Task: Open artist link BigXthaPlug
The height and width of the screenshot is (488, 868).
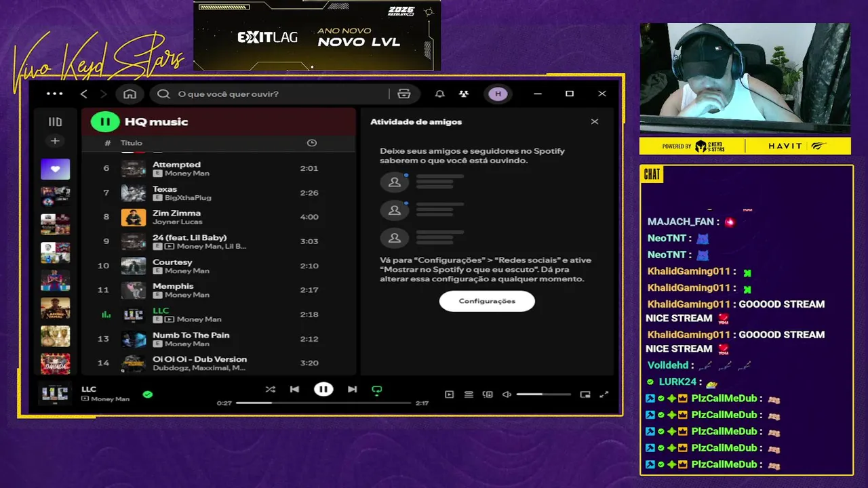Action: click(188, 198)
